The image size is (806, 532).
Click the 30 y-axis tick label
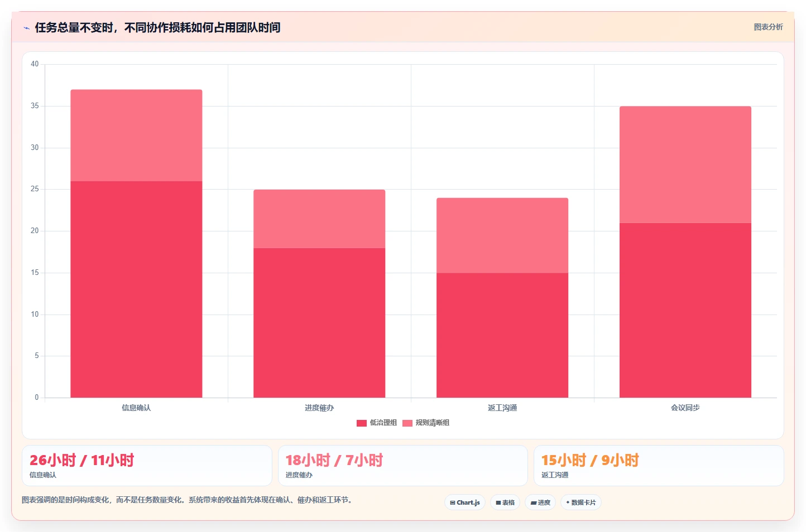[x=35, y=148]
